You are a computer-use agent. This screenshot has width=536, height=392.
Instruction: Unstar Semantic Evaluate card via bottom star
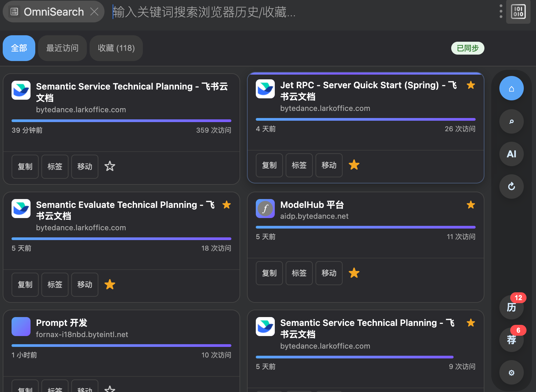110,285
